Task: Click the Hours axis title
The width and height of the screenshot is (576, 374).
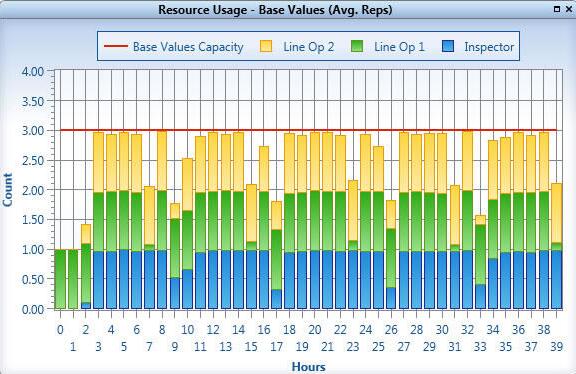Action: [309, 367]
